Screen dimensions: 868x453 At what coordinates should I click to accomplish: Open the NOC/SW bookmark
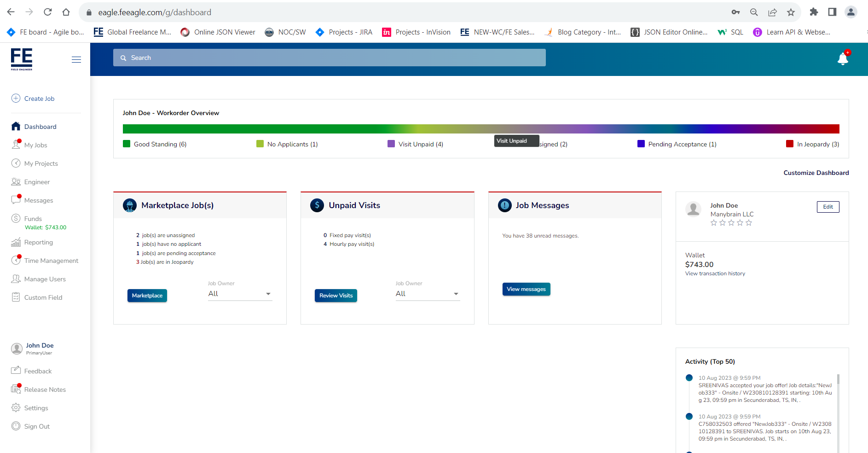tap(285, 32)
